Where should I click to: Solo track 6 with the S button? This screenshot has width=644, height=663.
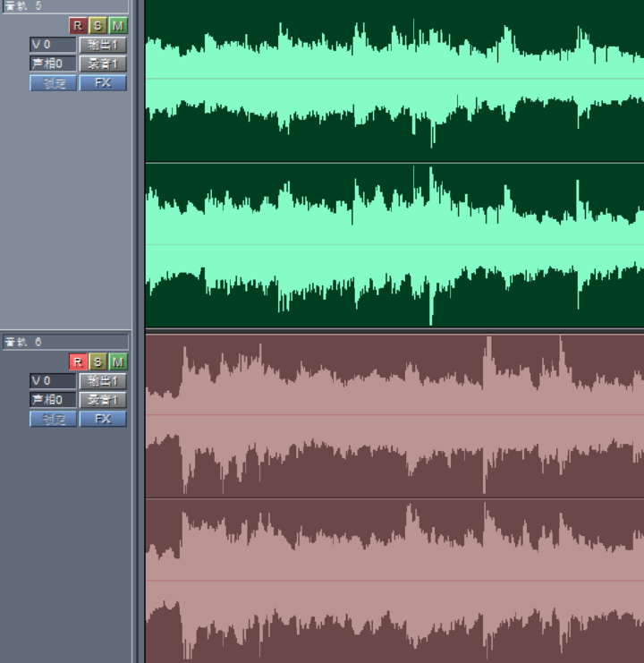pos(98,362)
